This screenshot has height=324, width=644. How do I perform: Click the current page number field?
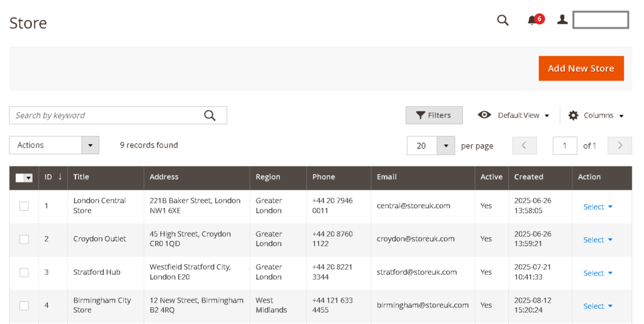click(x=565, y=145)
